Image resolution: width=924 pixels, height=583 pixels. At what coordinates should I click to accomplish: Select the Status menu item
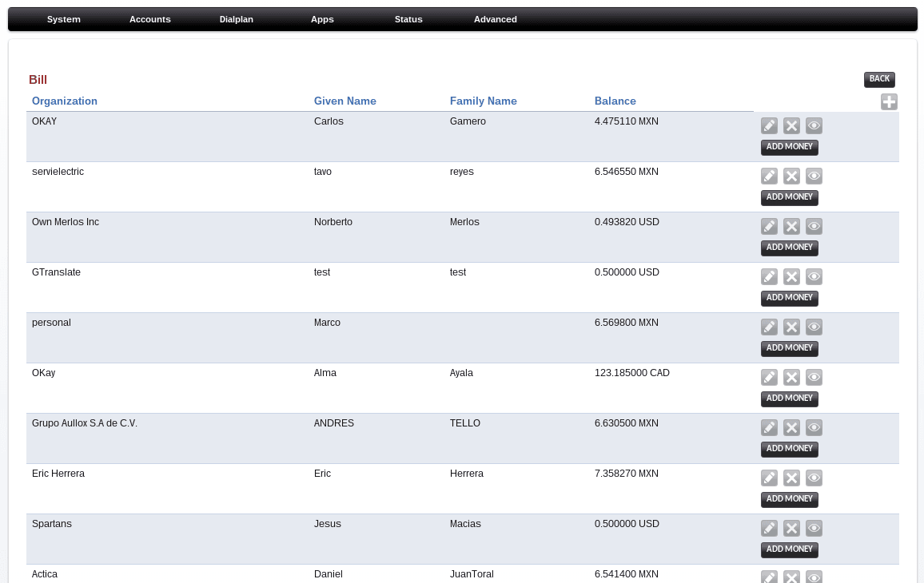click(x=408, y=19)
